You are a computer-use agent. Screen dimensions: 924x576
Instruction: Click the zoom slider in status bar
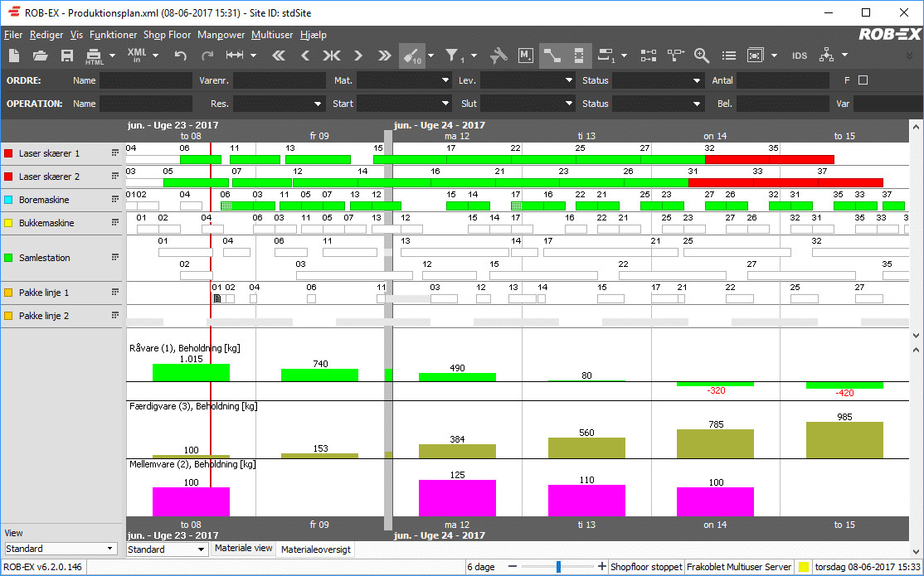558,567
